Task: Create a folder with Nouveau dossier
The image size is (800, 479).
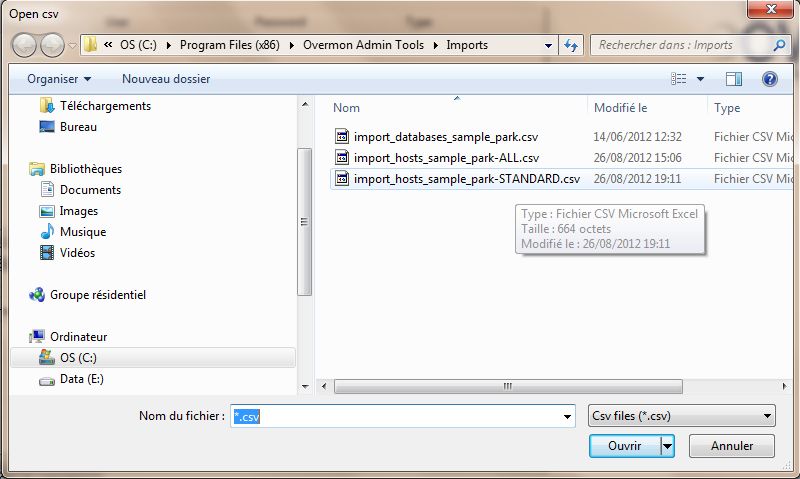Action: pos(166,79)
